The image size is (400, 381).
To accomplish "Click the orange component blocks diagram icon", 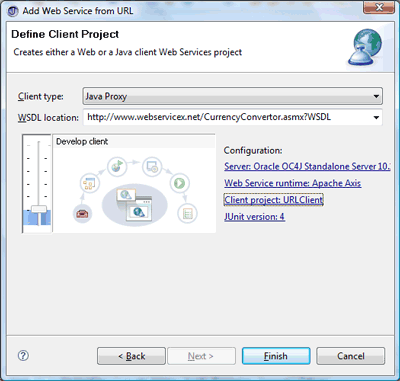I will click(89, 184).
